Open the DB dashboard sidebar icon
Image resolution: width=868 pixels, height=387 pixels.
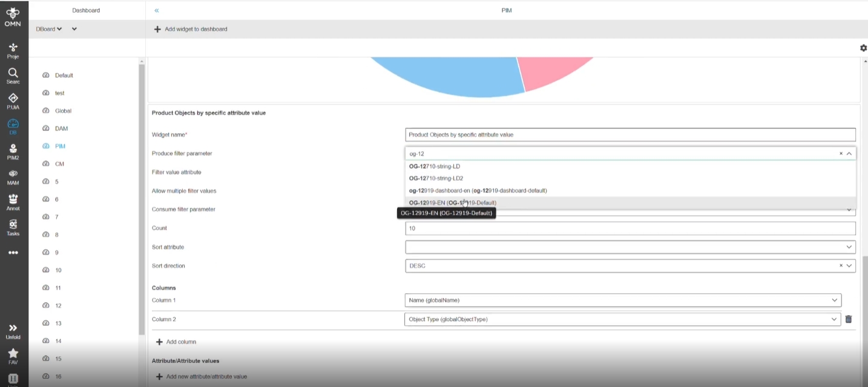[x=13, y=123]
